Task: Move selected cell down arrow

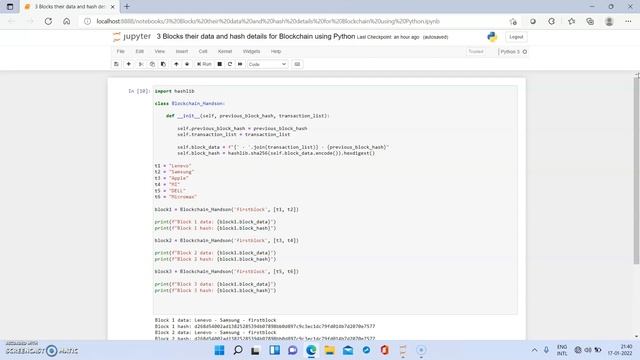Action: click(187, 64)
